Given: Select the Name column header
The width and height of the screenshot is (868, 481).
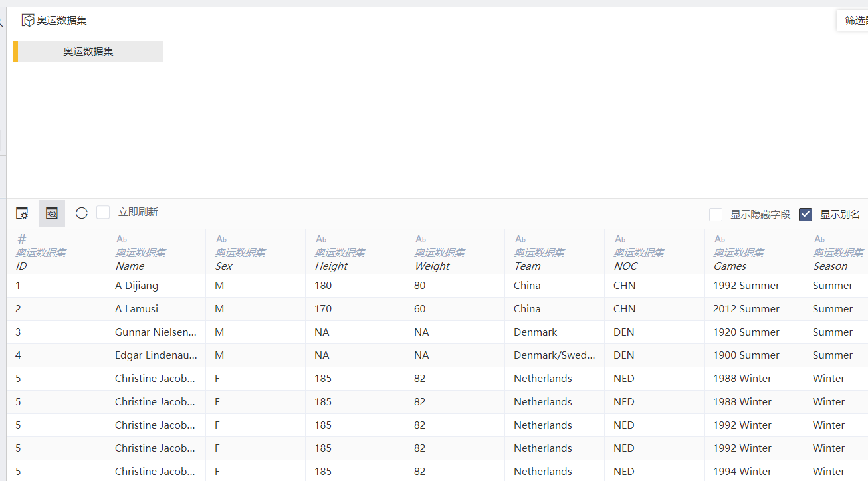Looking at the screenshot, I should (x=156, y=252).
